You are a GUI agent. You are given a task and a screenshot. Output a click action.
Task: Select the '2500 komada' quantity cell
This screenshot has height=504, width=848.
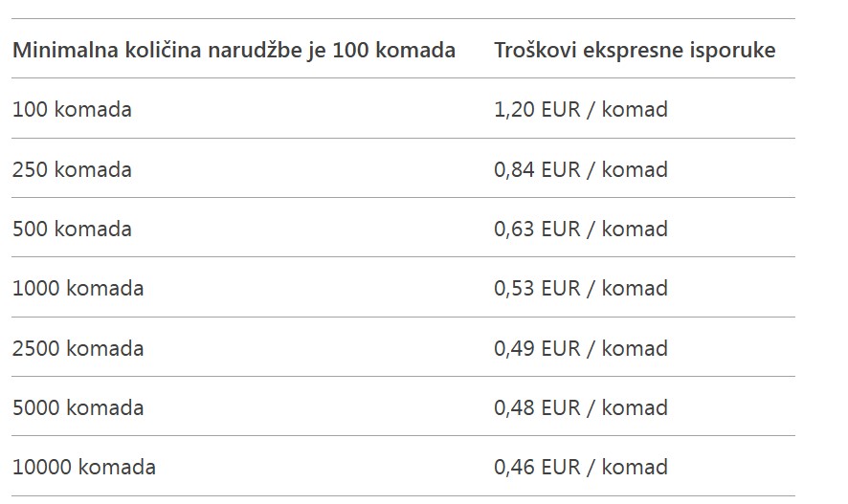(x=78, y=348)
